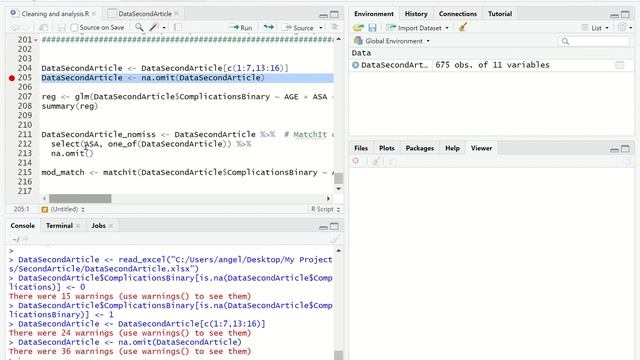Click the Viewer stop/remove red icon
Viewport: 640px width, 360px height.
coord(356,161)
